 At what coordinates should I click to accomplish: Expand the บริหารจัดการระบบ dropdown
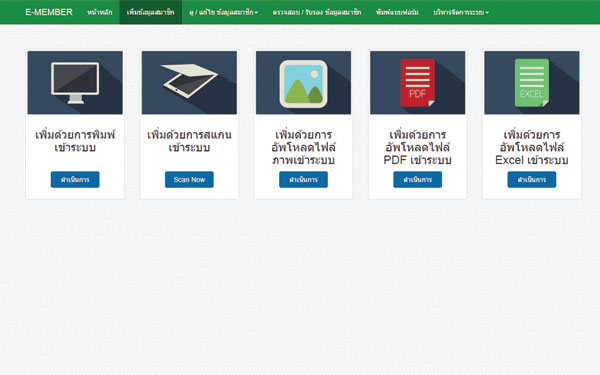[x=461, y=12]
